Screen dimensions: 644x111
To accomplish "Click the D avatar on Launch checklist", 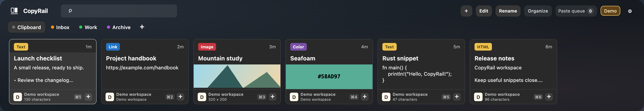I will (x=17, y=97).
